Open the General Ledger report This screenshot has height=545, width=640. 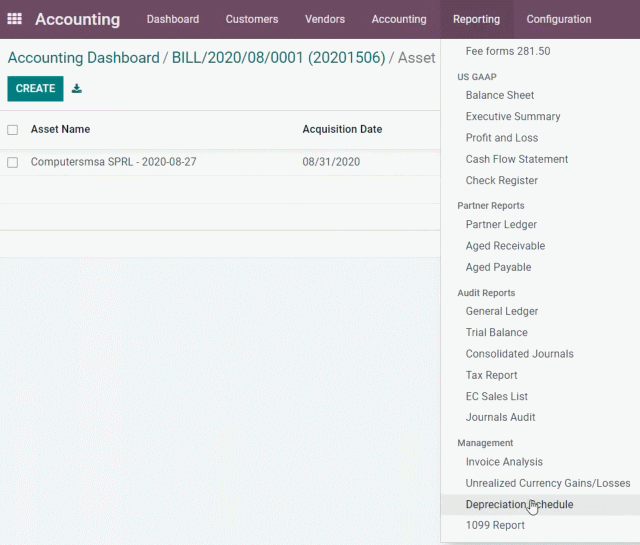point(502,311)
